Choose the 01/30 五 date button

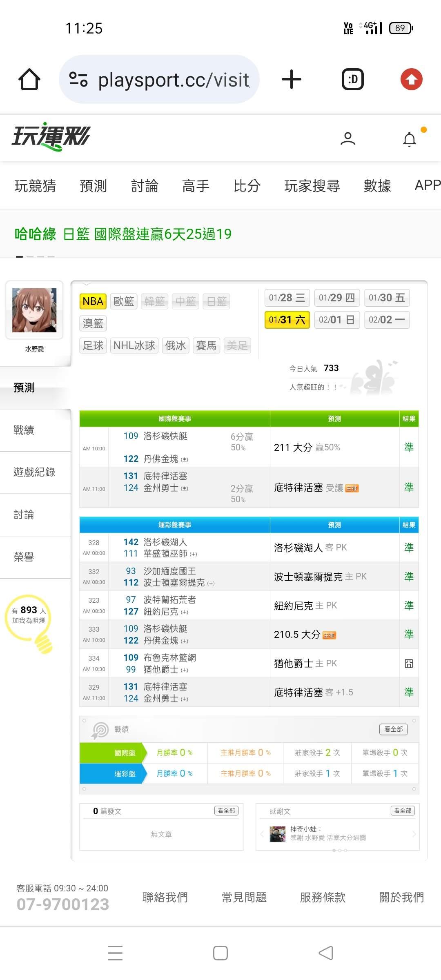[x=387, y=298]
